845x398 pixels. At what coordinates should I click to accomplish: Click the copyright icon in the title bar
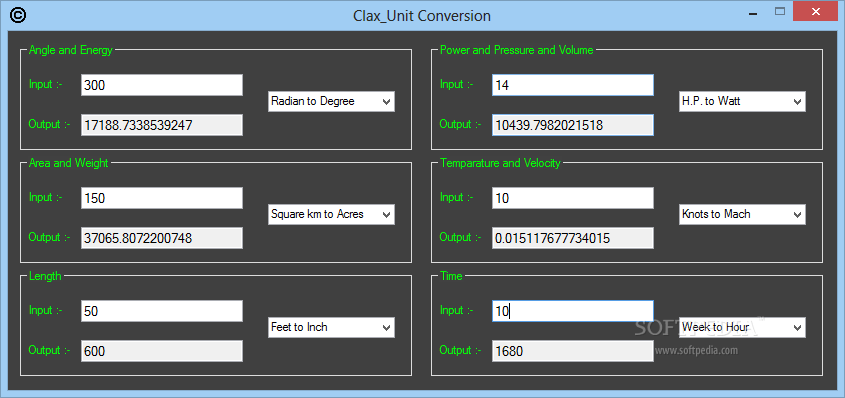click(17, 16)
